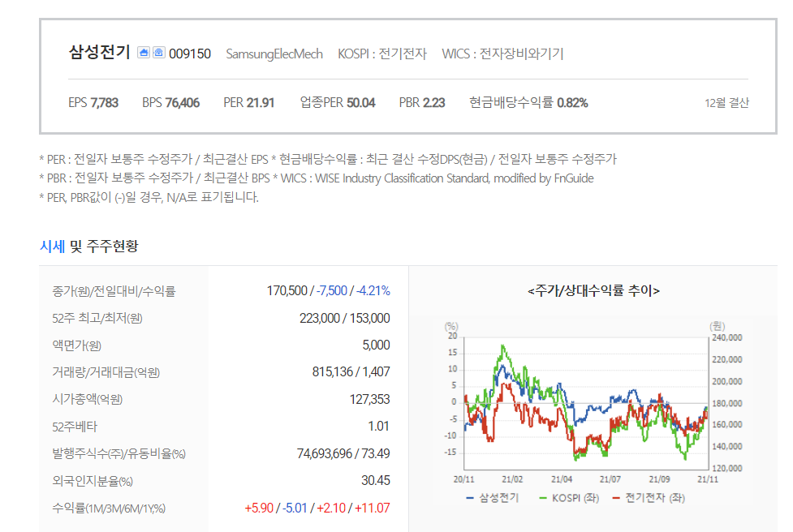Click the KOSPI (좌) green legend entry
This screenshot has width=793, height=532.
pyautogui.click(x=569, y=498)
